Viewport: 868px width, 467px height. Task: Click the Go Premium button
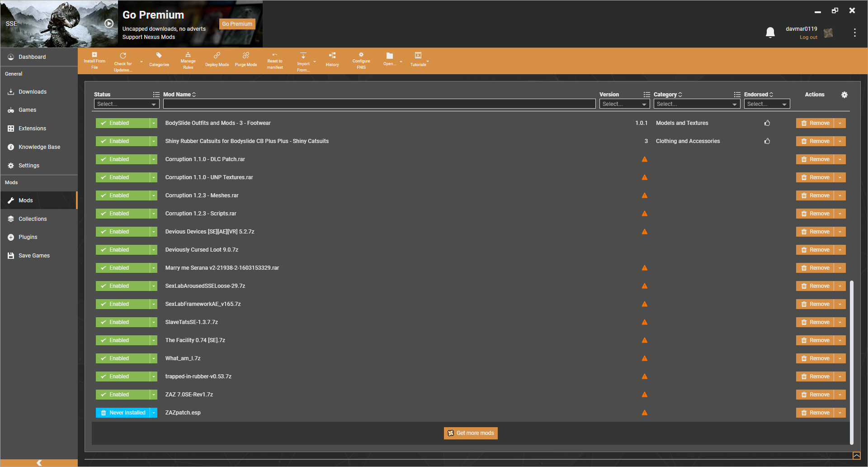point(237,24)
